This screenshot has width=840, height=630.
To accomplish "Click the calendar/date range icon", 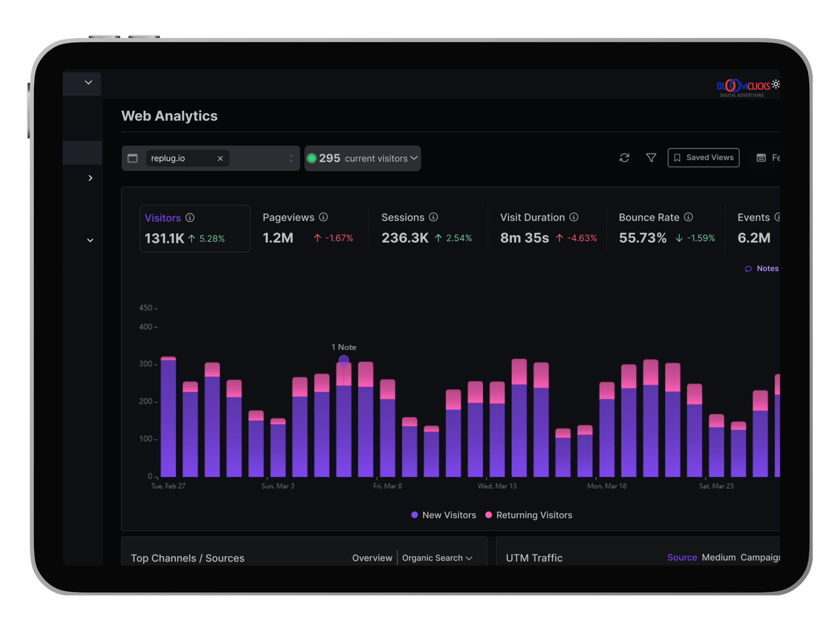I will click(x=760, y=157).
